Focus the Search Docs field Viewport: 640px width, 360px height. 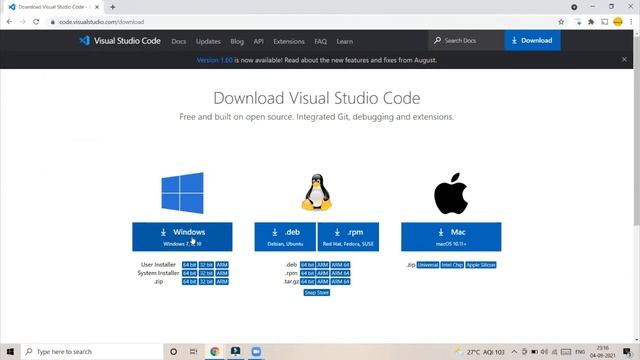466,40
